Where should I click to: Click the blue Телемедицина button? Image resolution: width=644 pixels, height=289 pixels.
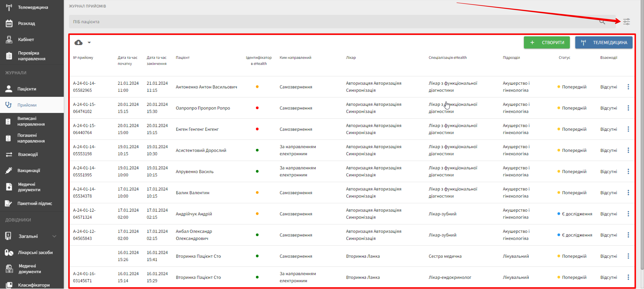(x=604, y=43)
